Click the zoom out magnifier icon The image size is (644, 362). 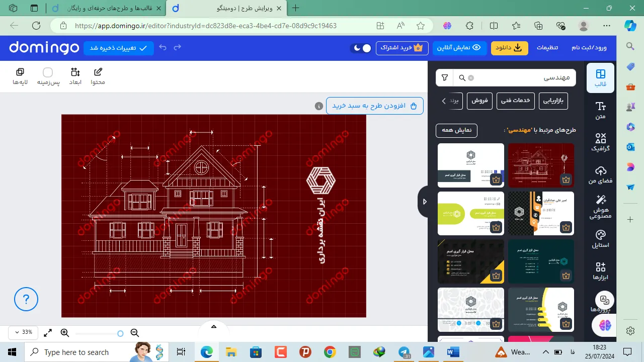(x=134, y=332)
